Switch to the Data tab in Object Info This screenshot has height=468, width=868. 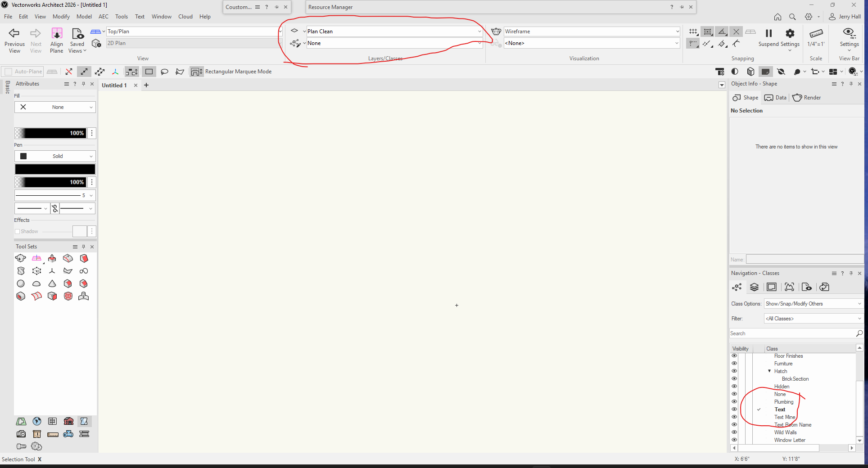coord(776,98)
